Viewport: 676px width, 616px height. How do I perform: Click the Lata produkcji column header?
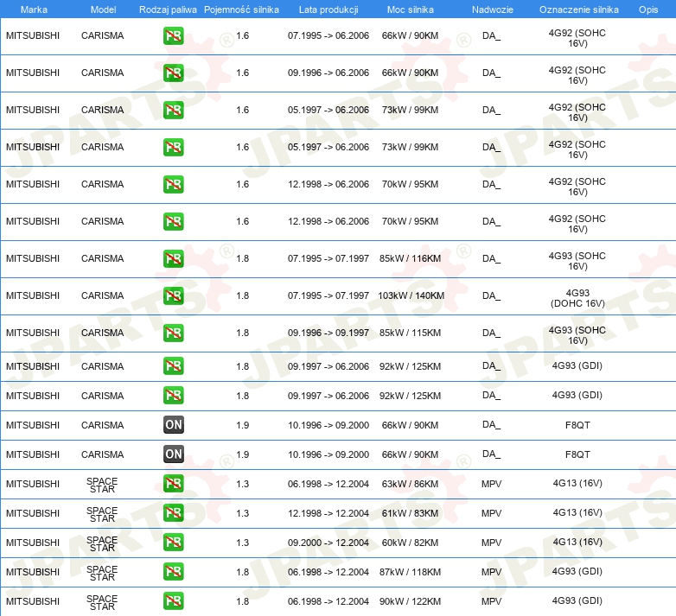click(328, 10)
